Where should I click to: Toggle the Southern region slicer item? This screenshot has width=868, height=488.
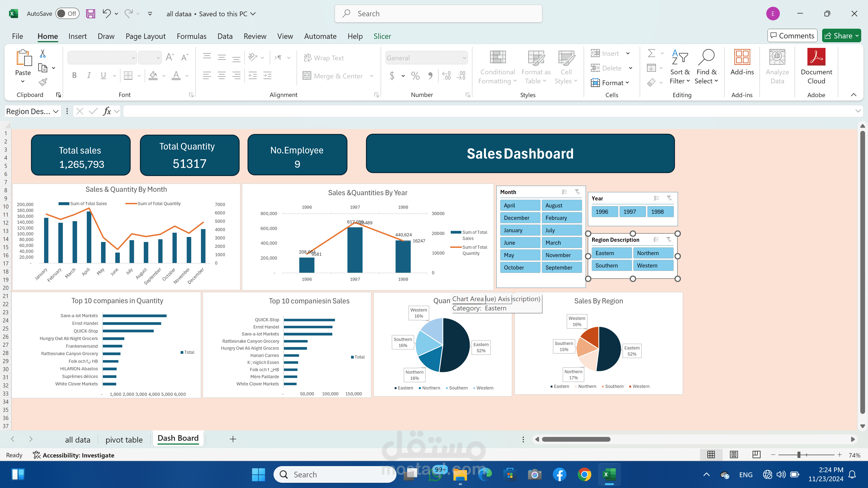pyautogui.click(x=612, y=265)
